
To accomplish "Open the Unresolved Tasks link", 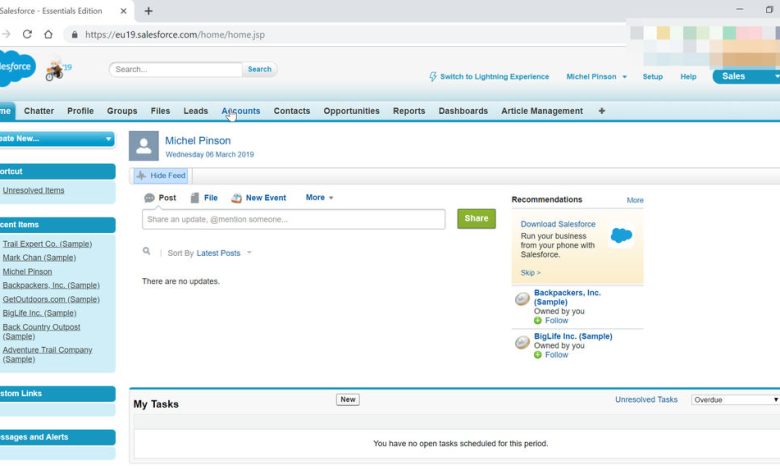I will [646, 400].
